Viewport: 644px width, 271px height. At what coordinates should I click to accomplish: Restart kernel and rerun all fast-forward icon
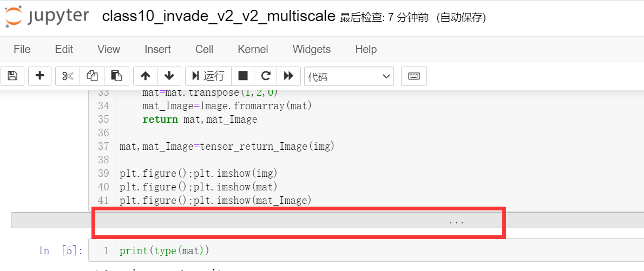(288, 76)
